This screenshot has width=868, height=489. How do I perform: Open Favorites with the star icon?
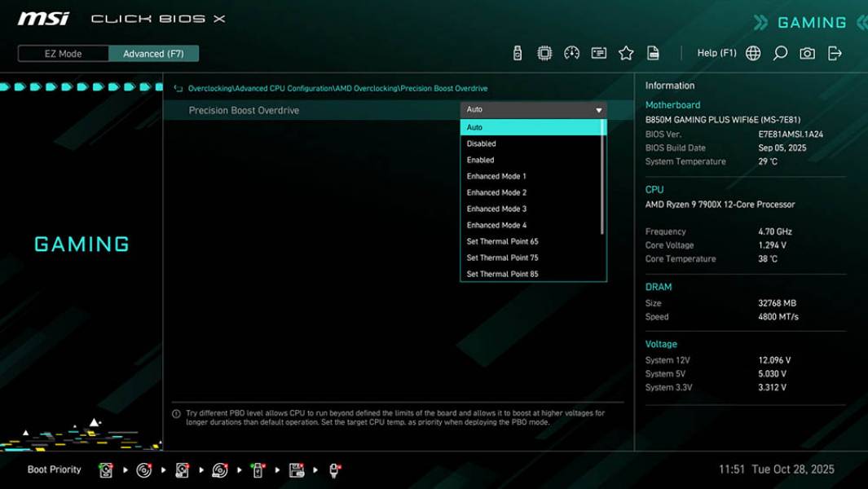[x=627, y=52]
